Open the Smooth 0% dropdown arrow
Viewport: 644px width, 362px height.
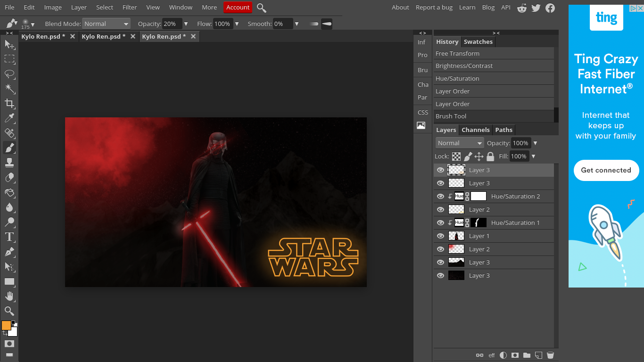[297, 24]
